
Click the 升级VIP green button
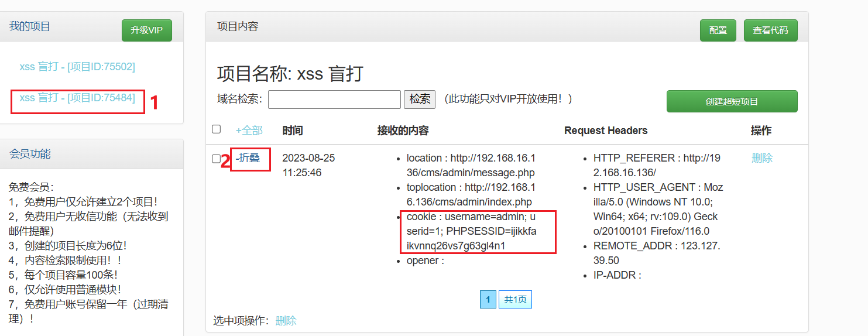147,30
